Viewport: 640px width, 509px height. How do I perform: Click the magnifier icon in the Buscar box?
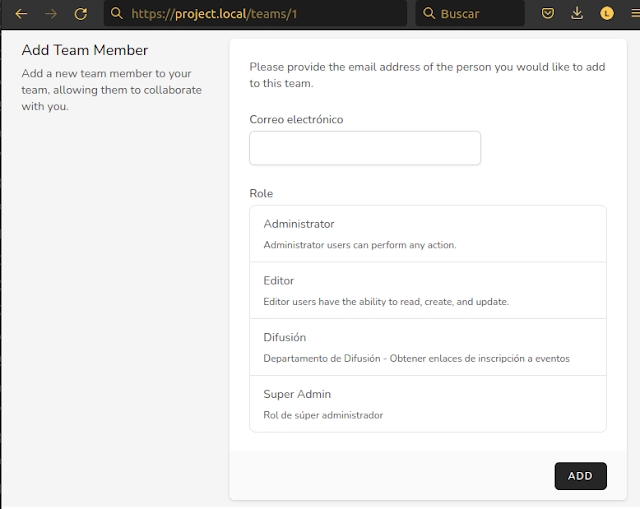click(429, 14)
